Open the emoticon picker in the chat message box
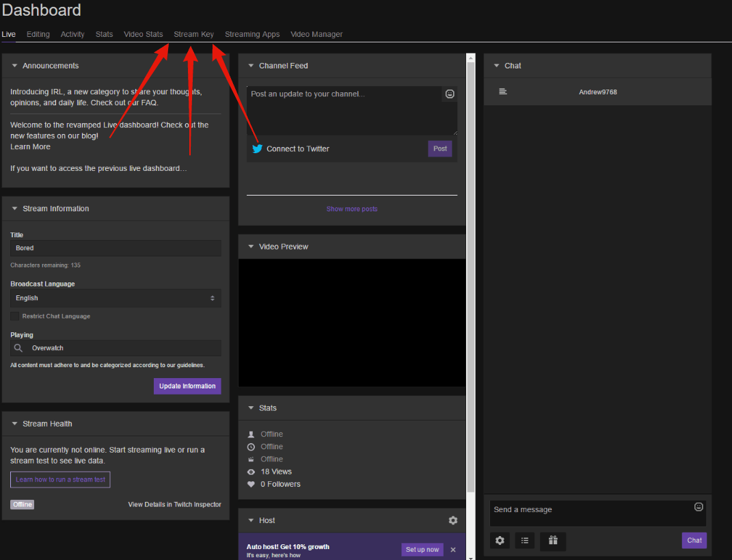Screen dimensions: 732x560 (699, 507)
